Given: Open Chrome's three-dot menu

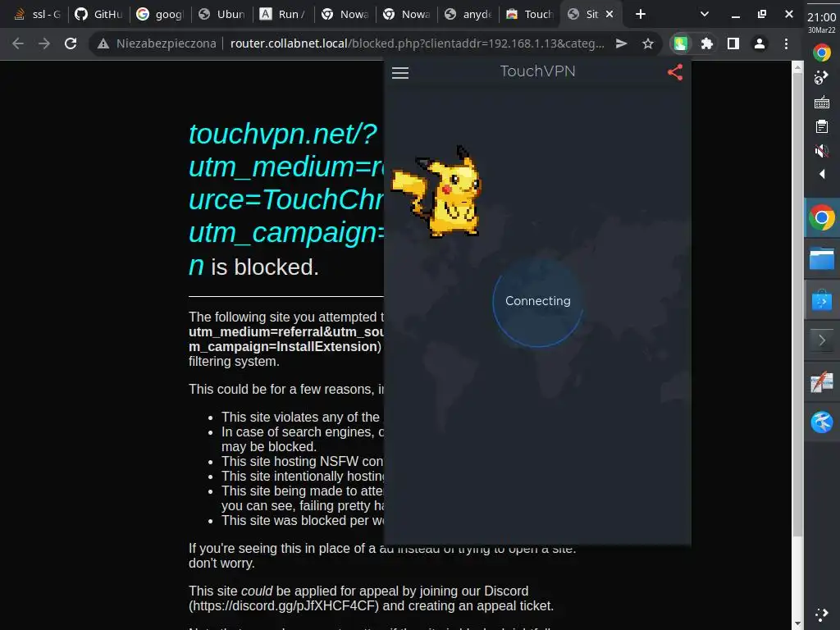Looking at the screenshot, I should tap(786, 43).
